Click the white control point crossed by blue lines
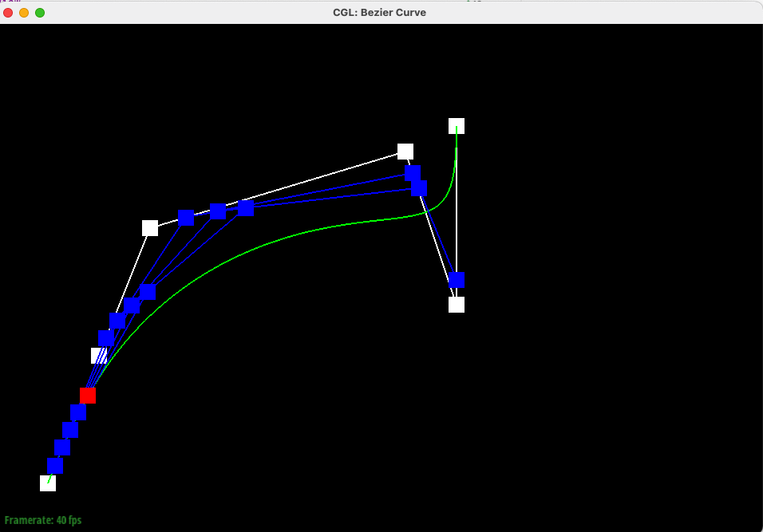 (99, 356)
